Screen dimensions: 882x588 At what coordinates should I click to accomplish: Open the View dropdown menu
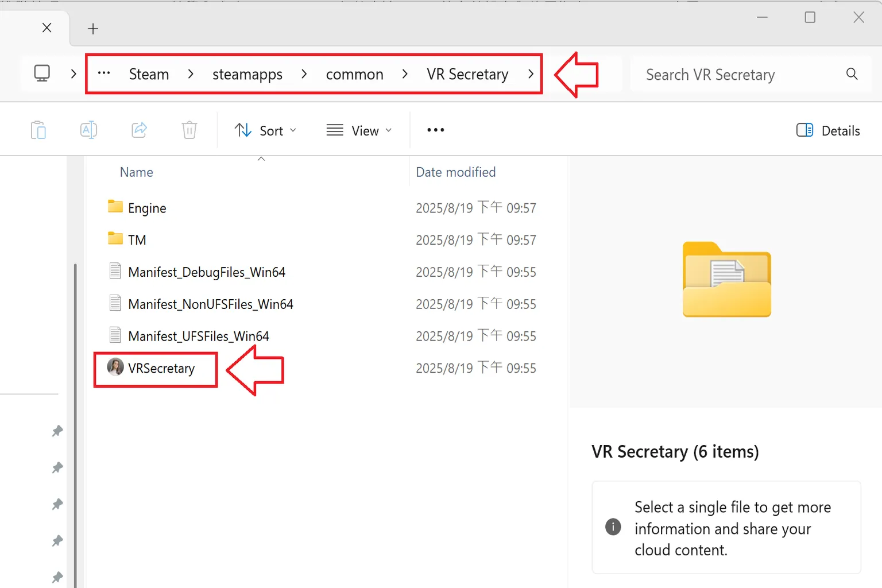tap(359, 131)
